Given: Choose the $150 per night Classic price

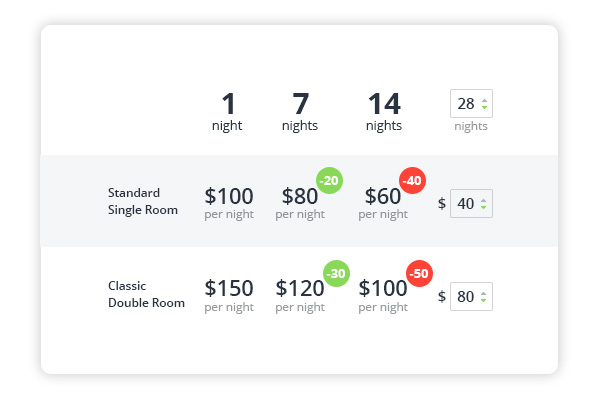Looking at the screenshot, I should click(229, 294).
